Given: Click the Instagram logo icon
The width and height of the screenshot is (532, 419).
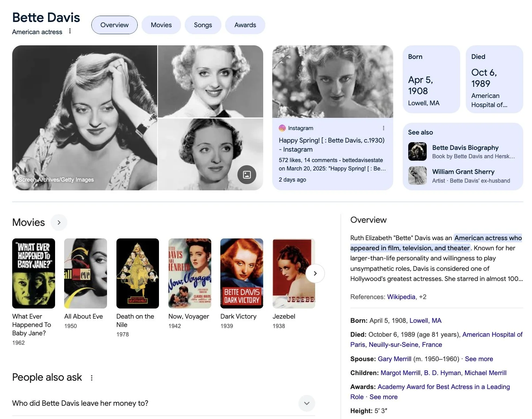Looking at the screenshot, I should coord(282,128).
